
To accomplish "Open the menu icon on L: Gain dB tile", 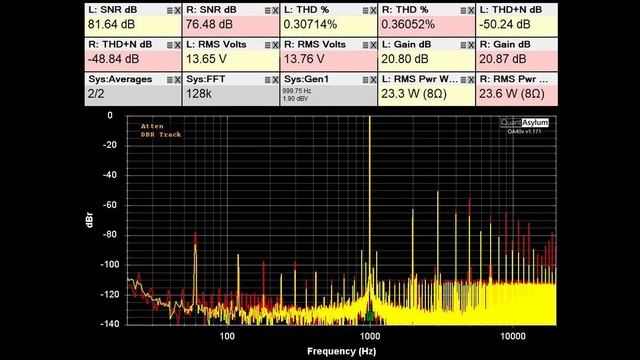I will pyautogui.click(x=464, y=46).
